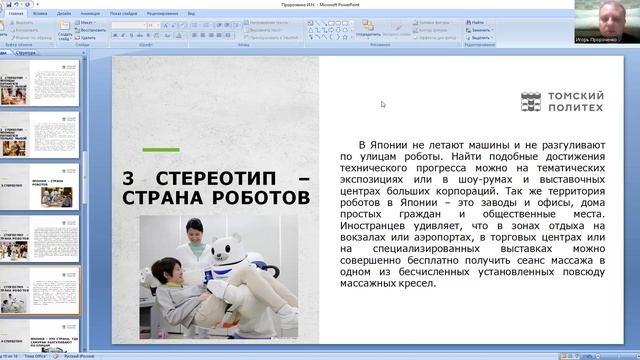The width and height of the screenshot is (640, 360).
Task: Open the change case menu
Action: pos(167,36)
